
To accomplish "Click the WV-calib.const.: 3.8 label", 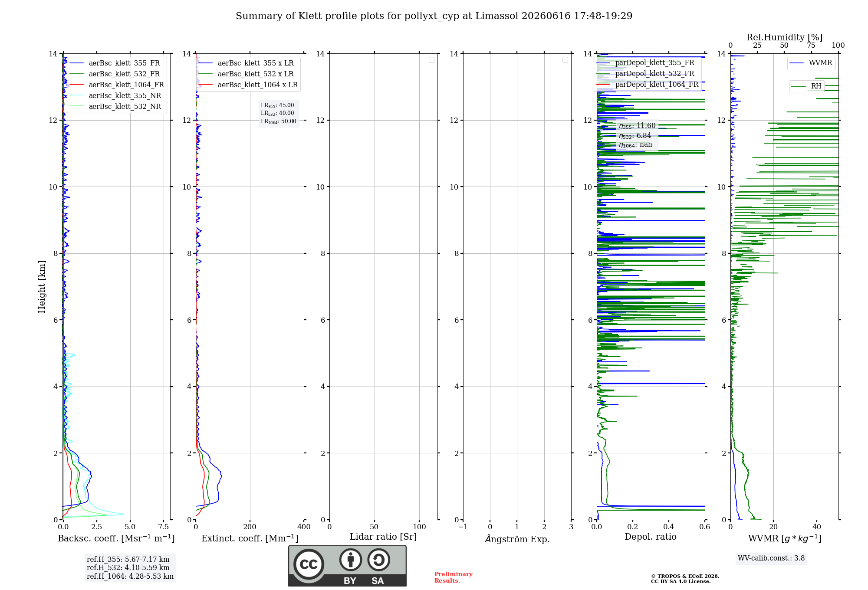I will [x=771, y=558].
